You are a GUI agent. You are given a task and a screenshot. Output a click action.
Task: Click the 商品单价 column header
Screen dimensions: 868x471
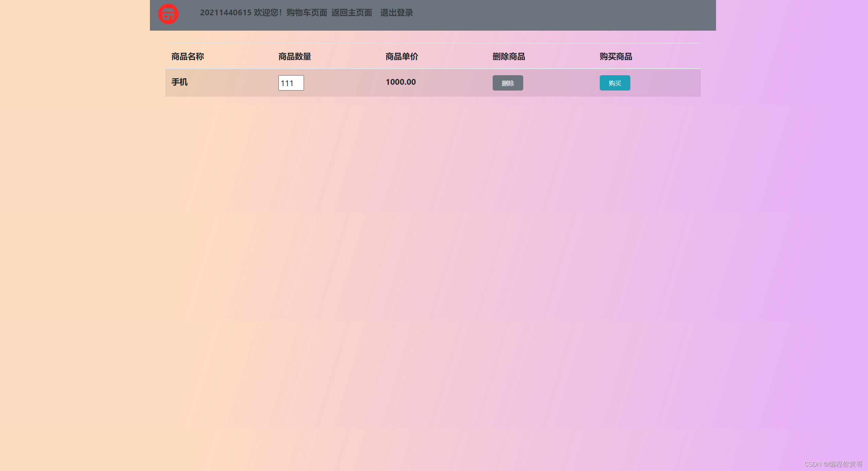402,56
